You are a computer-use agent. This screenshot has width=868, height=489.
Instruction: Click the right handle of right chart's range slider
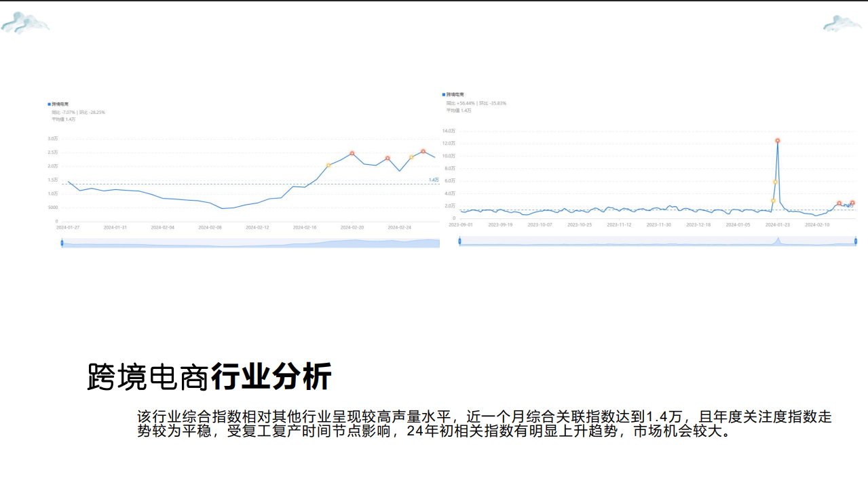click(x=855, y=241)
